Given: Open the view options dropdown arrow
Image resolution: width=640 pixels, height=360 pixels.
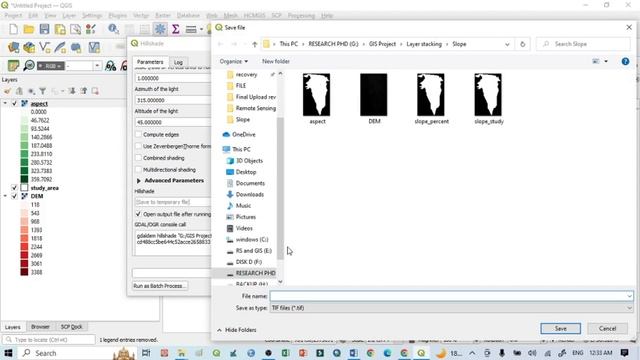Looking at the screenshot, I should [x=606, y=62].
